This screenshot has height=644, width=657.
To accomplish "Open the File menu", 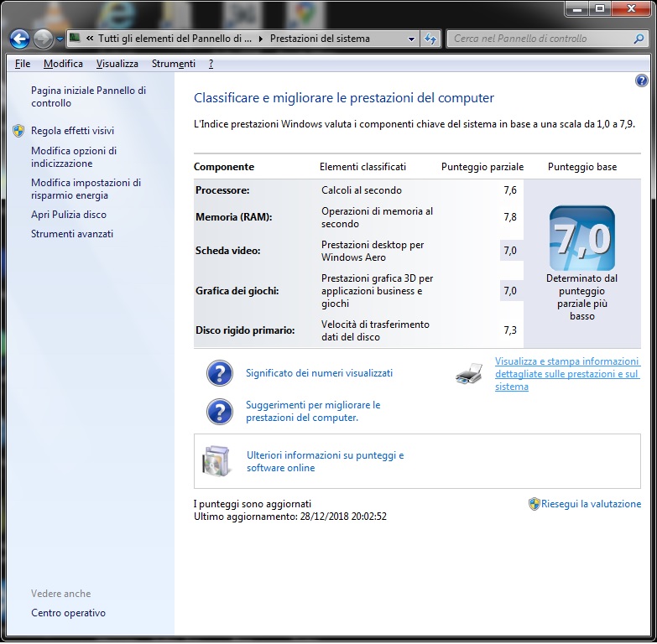I will (23, 64).
